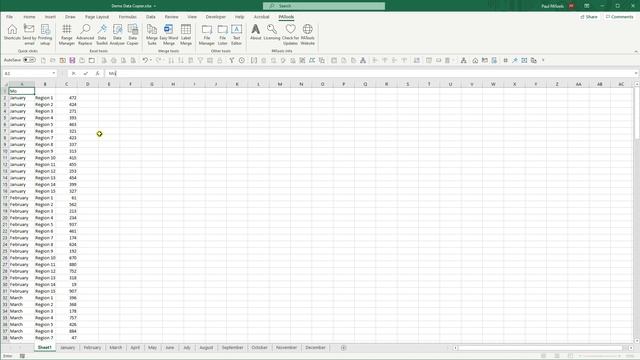Confirm entry with formula bar checkmark

(x=86, y=73)
